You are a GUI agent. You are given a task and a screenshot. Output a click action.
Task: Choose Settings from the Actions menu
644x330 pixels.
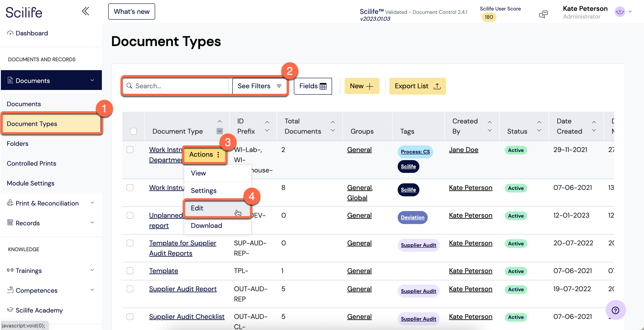(218, 191)
